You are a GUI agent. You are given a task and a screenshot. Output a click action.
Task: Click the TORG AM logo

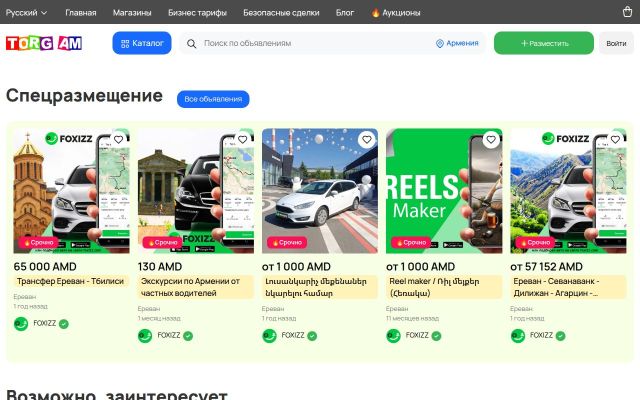click(44, 43)
